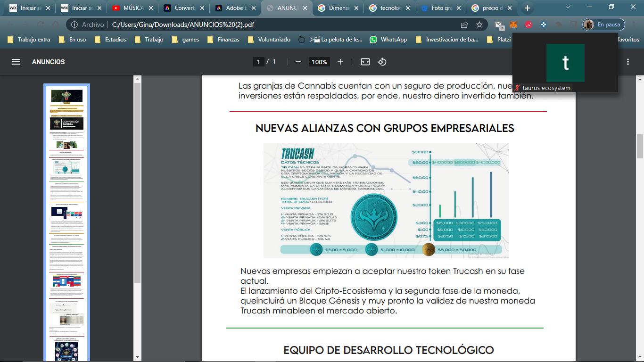This screenshot has height=362, width=644.
Task: Open the Investivacion de ba... bookmarks folder
Action: tap(447, 40)
